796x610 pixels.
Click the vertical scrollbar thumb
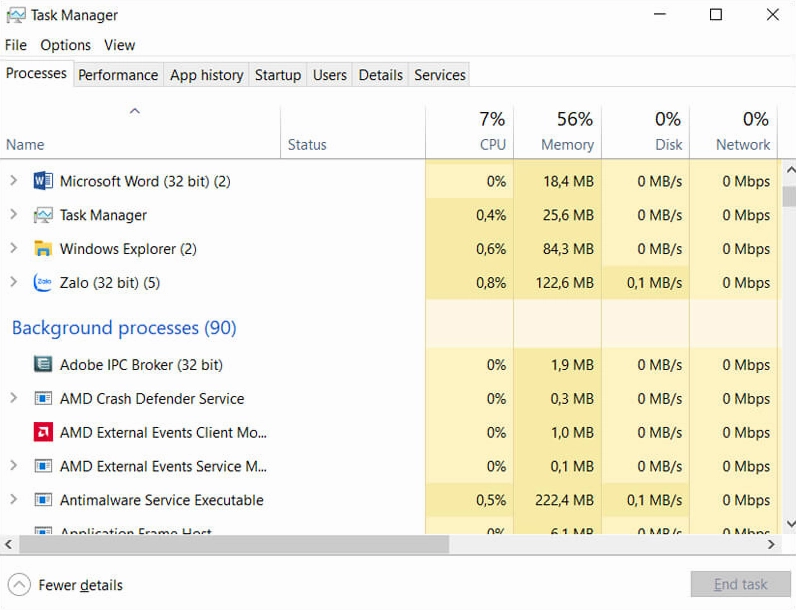pyautogui.click(x=789, y=196)
